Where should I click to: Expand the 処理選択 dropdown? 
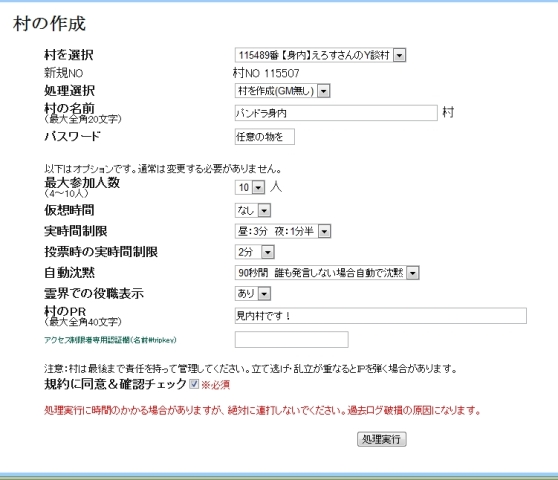pyautogui.click(x=283, y=91)
